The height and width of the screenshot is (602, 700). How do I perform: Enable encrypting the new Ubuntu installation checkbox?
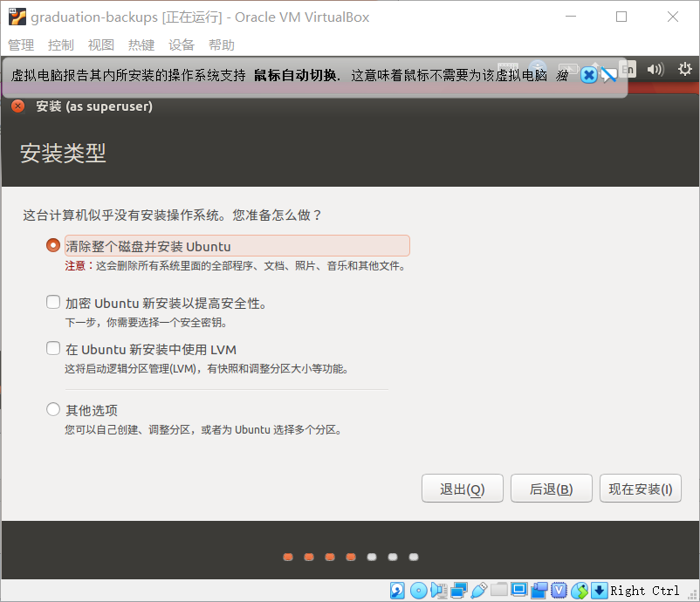(53, 302)
